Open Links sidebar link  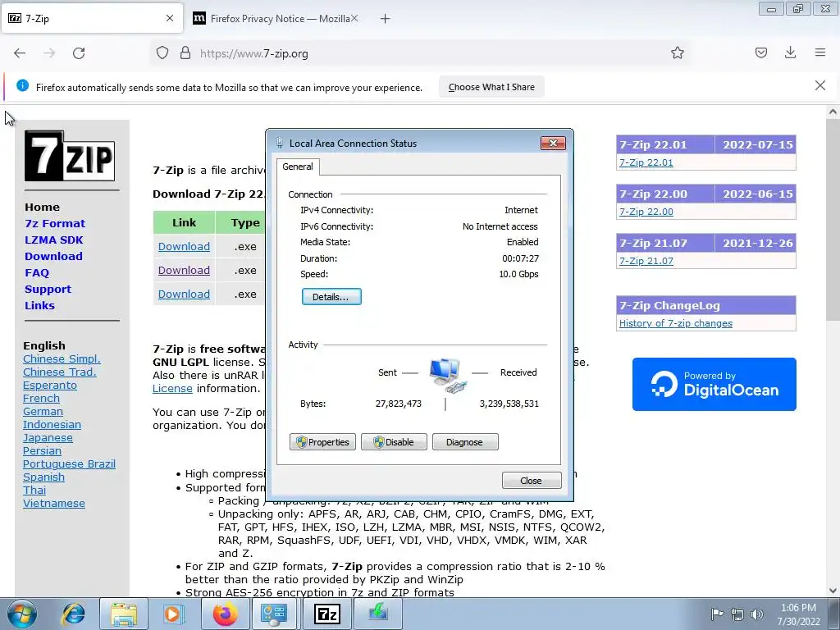tap(39, 305)
